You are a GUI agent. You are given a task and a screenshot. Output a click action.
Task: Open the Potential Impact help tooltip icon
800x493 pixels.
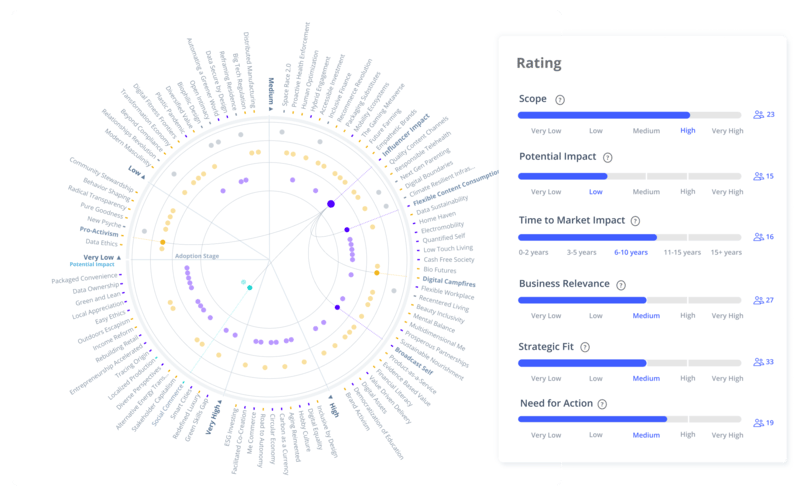coord(608,158)
